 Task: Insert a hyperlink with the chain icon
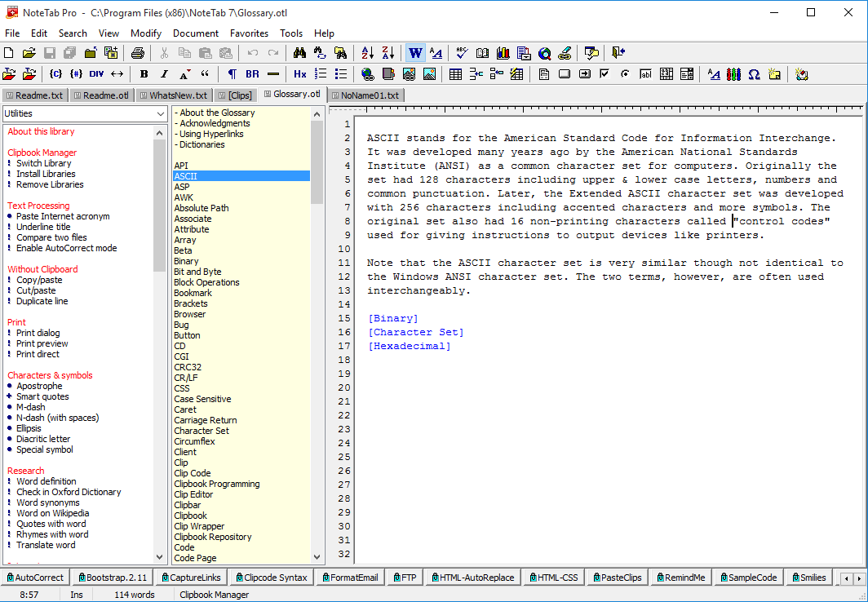565,52
